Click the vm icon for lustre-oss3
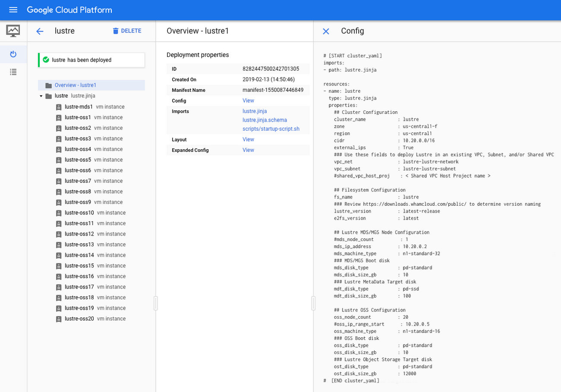 pos(59,138)
